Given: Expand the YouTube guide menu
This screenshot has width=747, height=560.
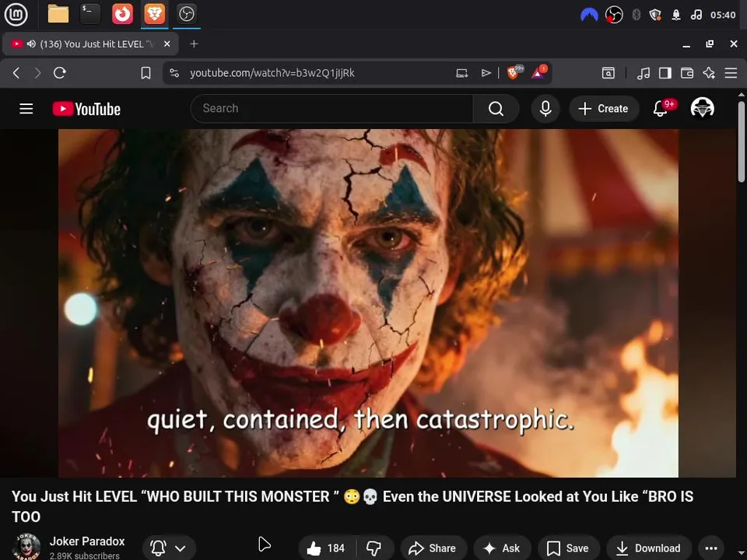Looking at the screenshot, I should coord(26,109).
